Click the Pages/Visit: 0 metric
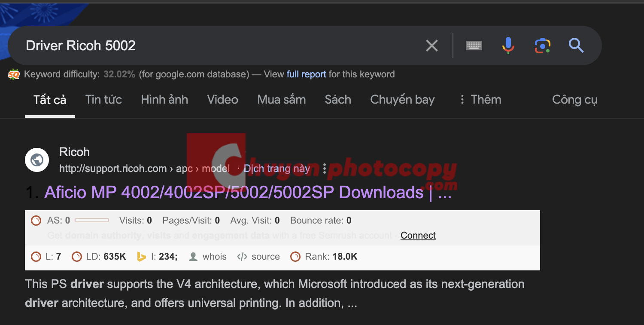The width and height of the screenshot is (644, 325). pyautogui.click(x=191, y=221)
